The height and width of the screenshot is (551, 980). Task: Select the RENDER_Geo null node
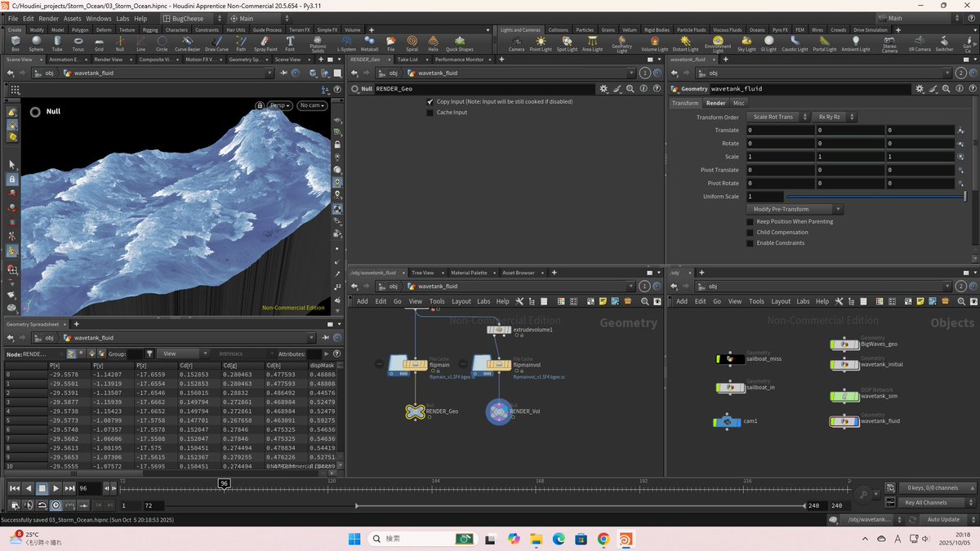click(x=416, y=412)
